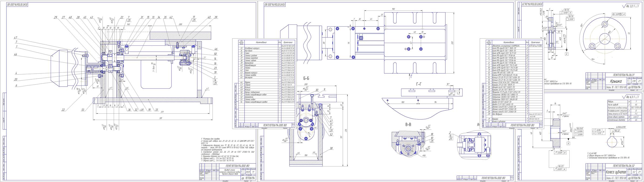The width and height of the screenshot is (644, 182).
Task: Click row 'Основание корпуса' in specification
Action: pos(267,48)
